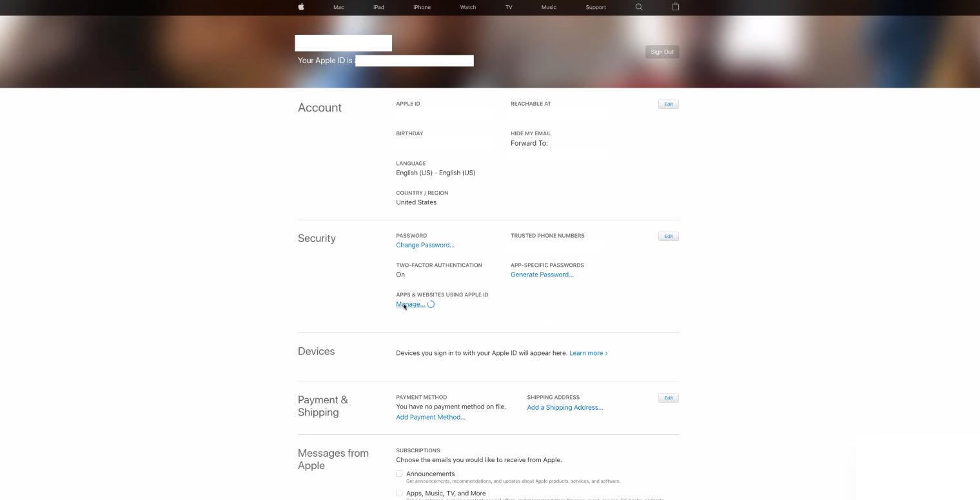
Task: Manage apps and websites using Apple ID
Action: coord(411,304)
